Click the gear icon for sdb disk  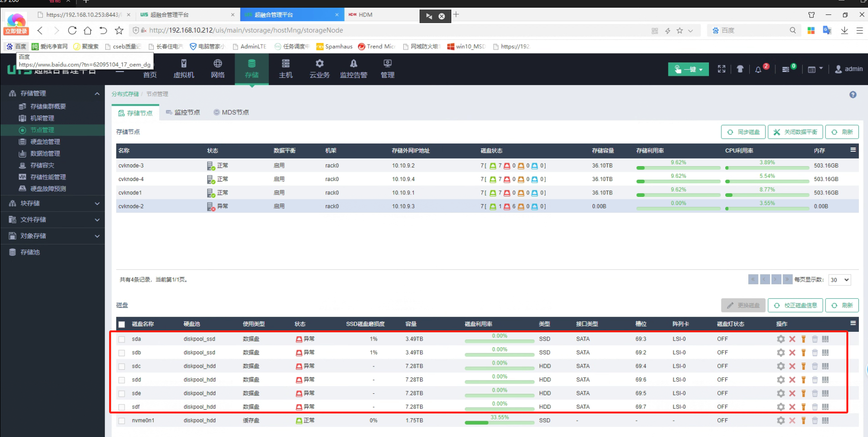coord(781,352)
